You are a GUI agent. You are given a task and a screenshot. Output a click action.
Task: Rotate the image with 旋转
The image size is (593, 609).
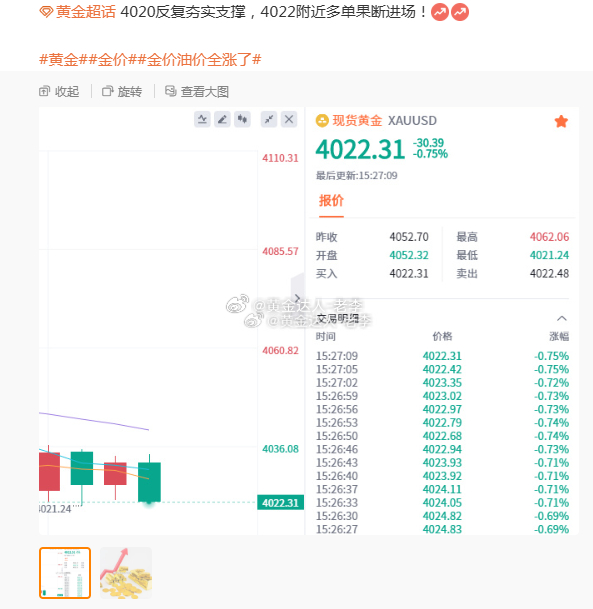coord(122,92)
